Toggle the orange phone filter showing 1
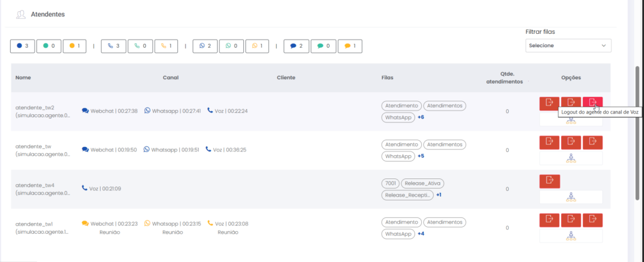 (x=167, y=46)
